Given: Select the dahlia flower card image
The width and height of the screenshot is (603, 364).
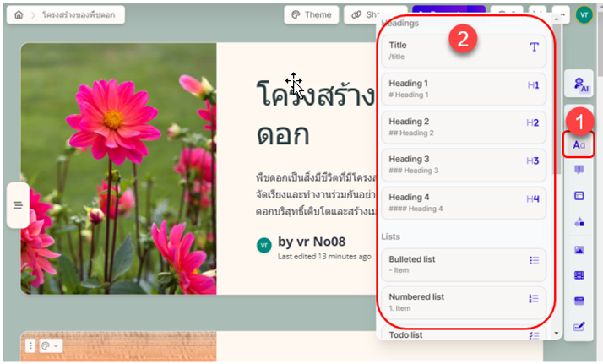Looking at the screenshot, I should point(118,169).
